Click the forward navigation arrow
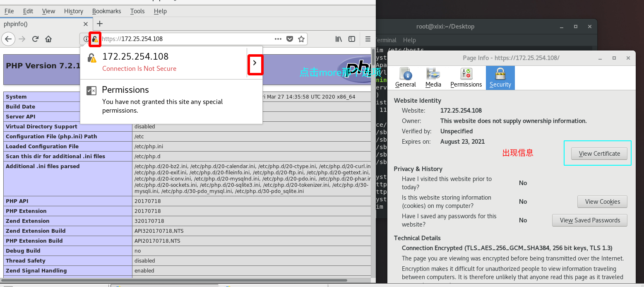The height and width of the screenshot is (287, 644). (22, 39)
